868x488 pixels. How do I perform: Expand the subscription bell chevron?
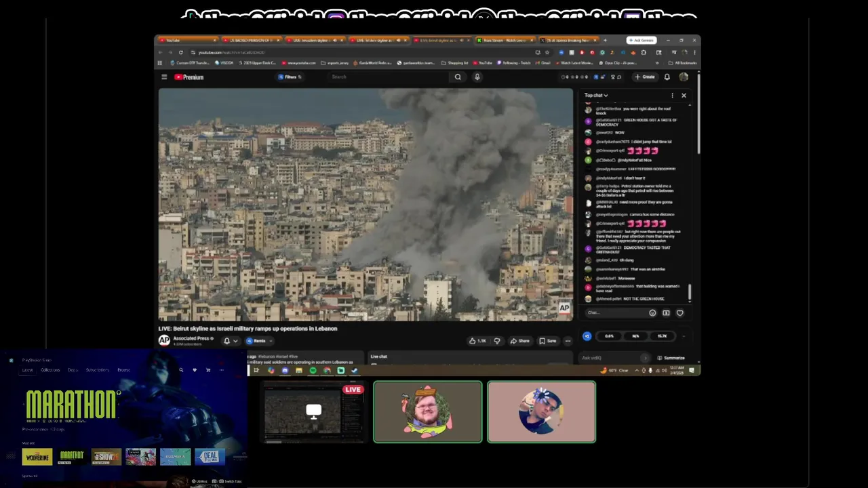(235, 341)
